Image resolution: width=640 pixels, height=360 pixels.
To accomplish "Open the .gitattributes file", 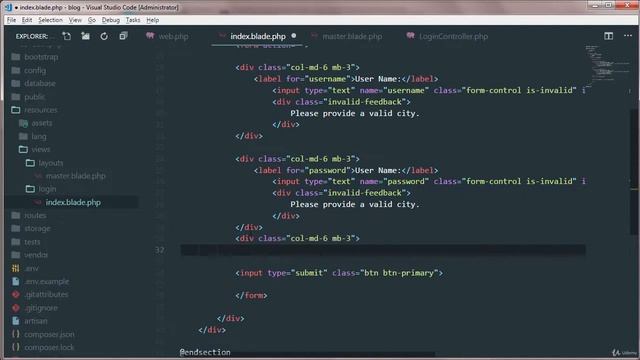I will pos(46,294).
